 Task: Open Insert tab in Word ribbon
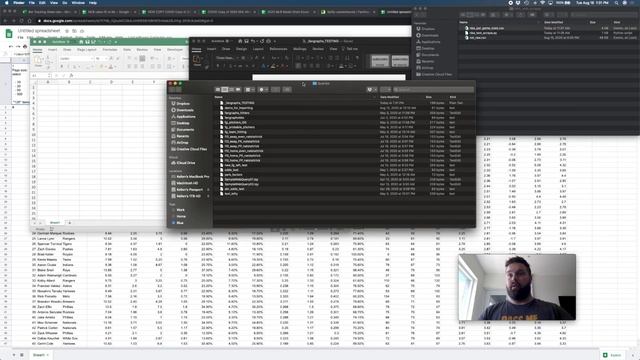[211, 49]
